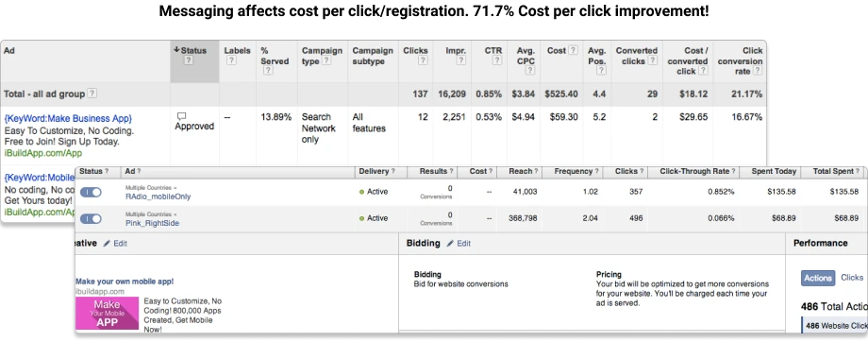This screenshot has height=359, width=868.
Task: Click Edit next to Creative
Action: (120, 243)
